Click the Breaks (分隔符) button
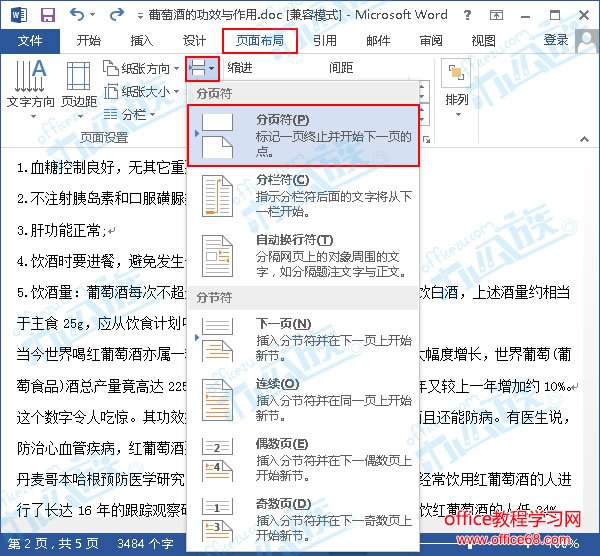 click(x=202, y=69)
